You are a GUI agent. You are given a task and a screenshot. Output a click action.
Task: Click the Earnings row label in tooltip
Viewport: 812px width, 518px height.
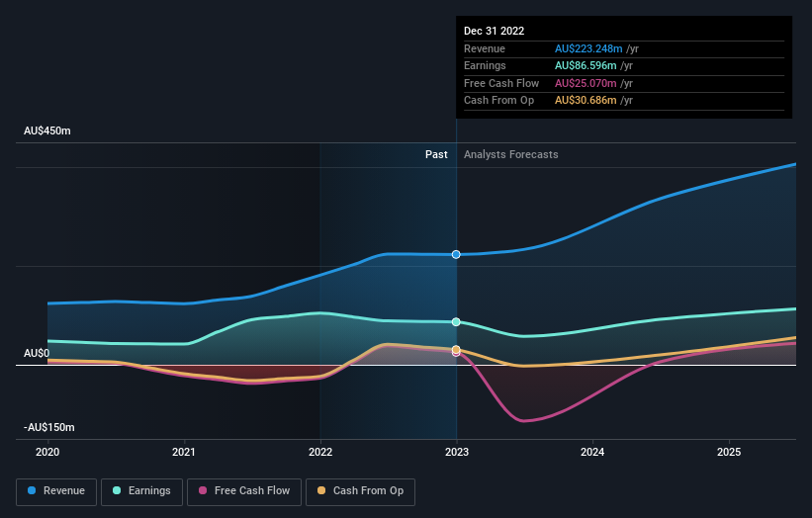485,65
